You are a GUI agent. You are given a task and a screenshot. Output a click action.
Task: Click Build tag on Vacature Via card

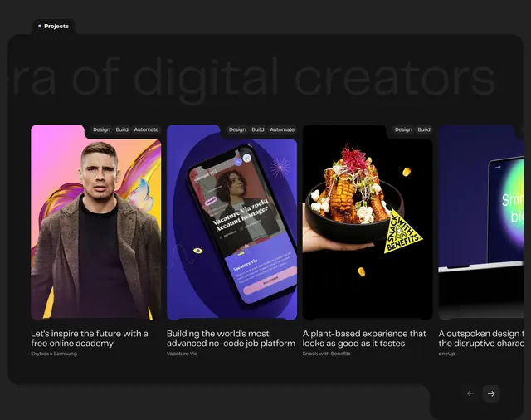(x=258, y=129)
